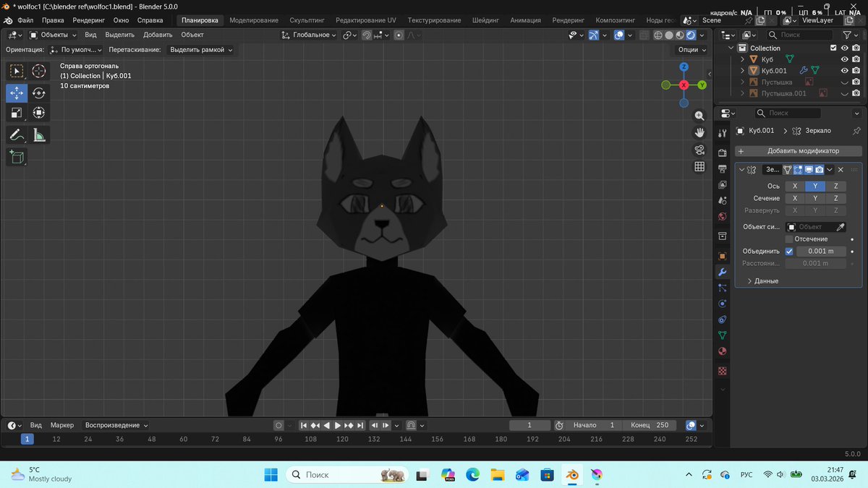Image resolution: width=868 pixels, height=488 pixels.
Task: Select the Box Select tool
Action: click(x=17, y=71)
